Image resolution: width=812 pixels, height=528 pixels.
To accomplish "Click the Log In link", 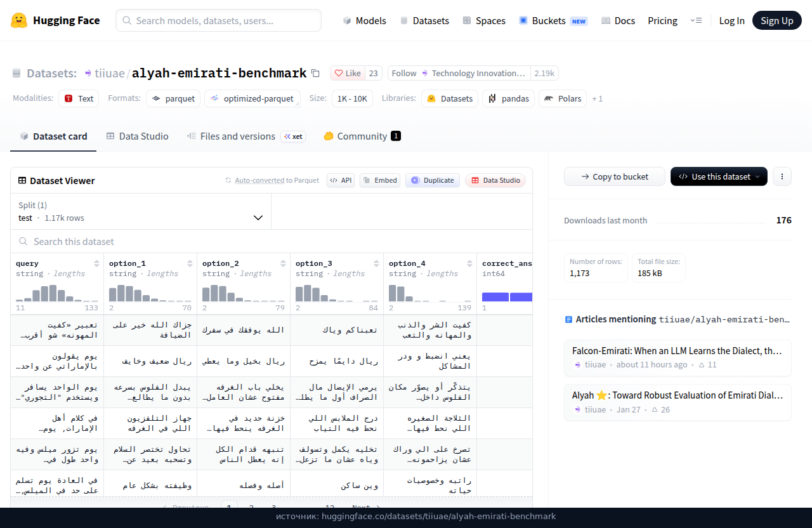I will [731, 20].
